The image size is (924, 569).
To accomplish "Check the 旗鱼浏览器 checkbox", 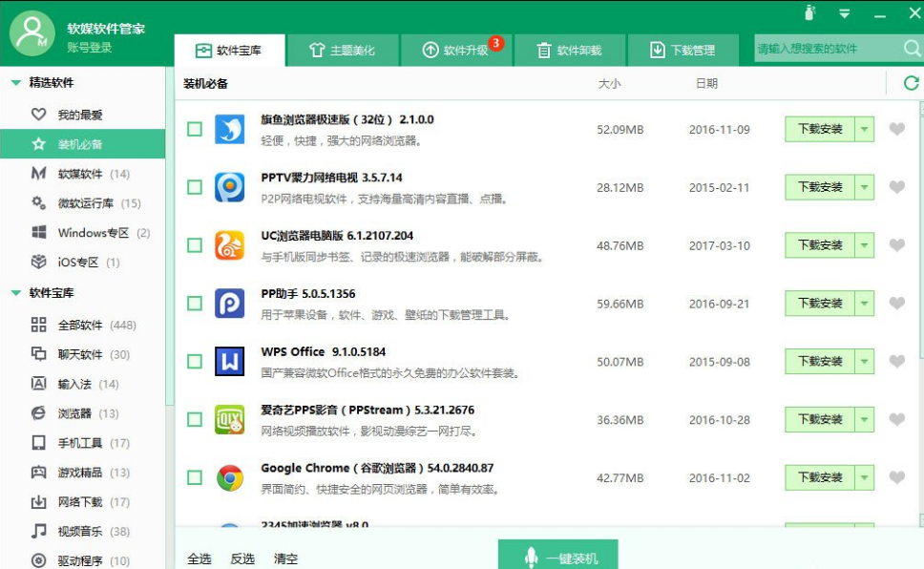I will 195,129.
